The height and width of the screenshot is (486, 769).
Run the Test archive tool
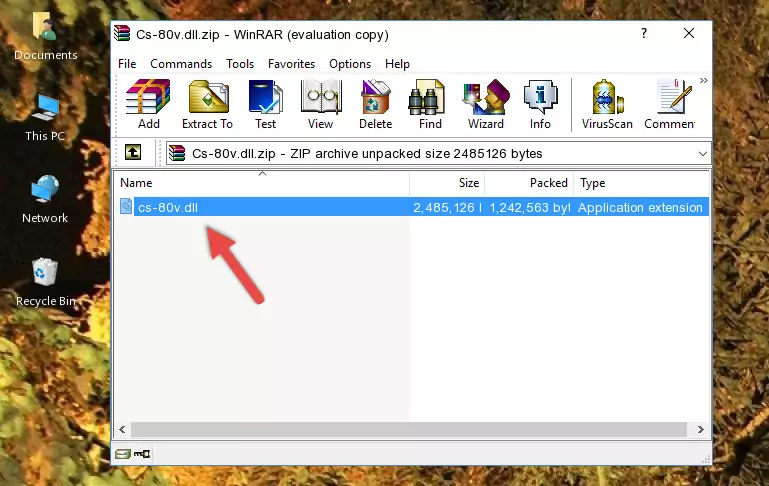click(x=265, y=104)
